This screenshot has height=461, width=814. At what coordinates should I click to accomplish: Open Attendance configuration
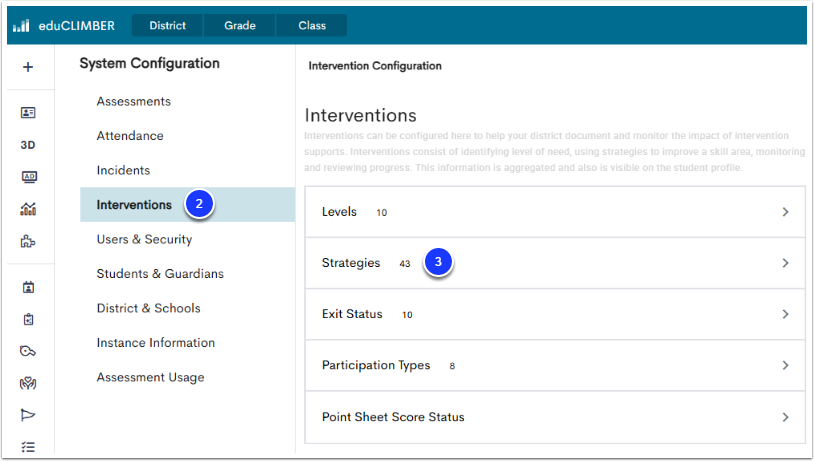[130, 135]
